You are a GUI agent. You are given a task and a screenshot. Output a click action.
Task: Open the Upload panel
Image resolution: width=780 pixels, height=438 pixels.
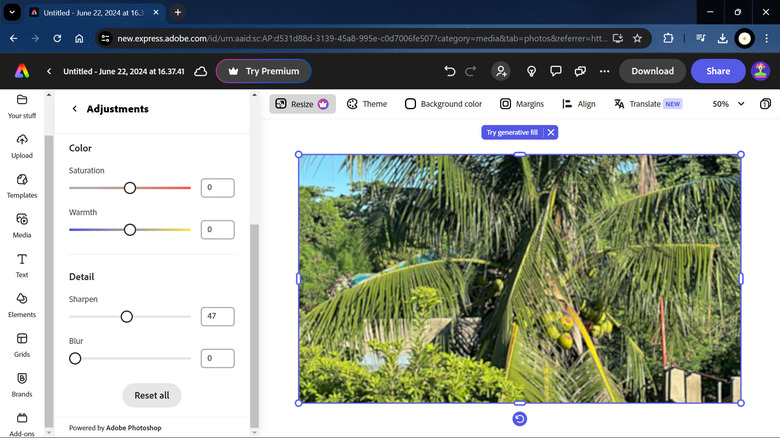click(x=22, y=146)
